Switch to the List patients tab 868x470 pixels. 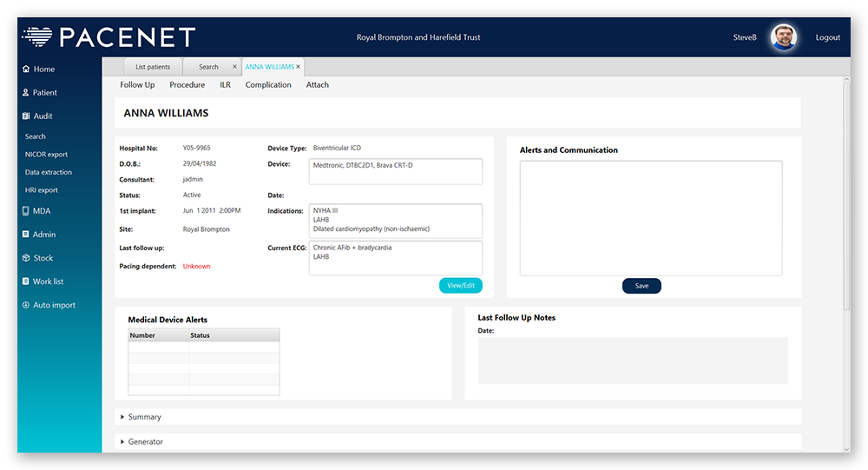(152, 67)
